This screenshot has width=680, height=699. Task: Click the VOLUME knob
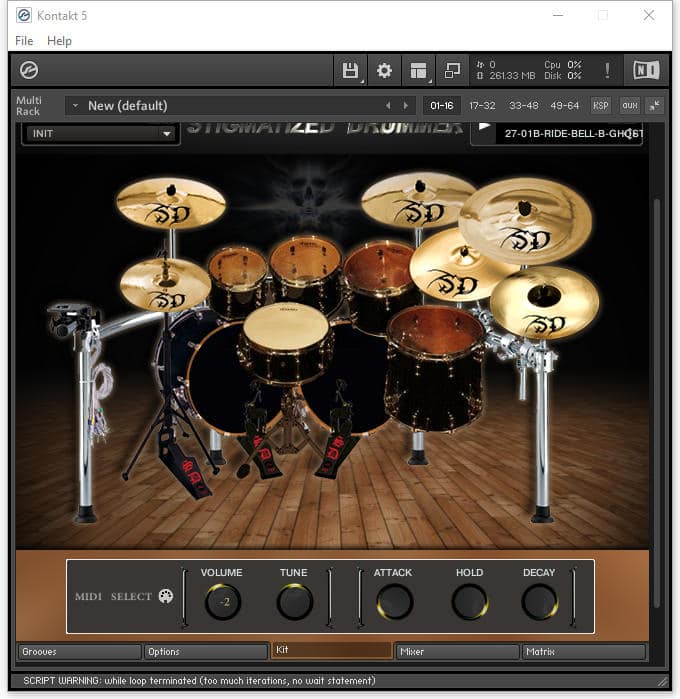(223, 602)
